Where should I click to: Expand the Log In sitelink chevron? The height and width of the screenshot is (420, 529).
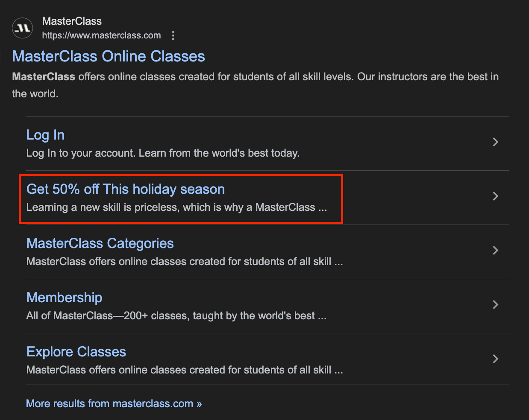495,142
